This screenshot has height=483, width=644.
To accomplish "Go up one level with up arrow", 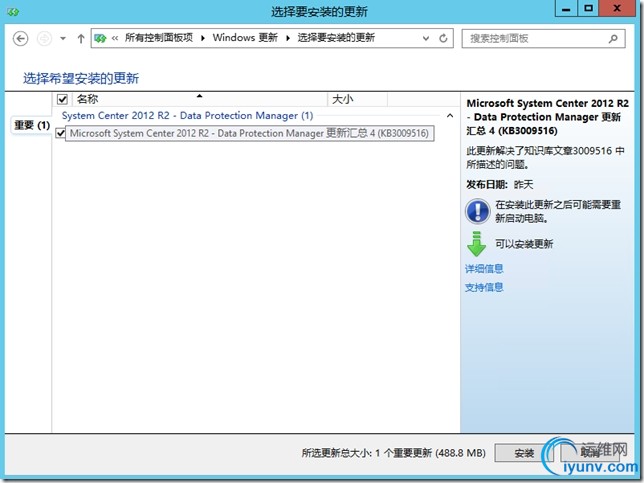I will click(80, 39).
